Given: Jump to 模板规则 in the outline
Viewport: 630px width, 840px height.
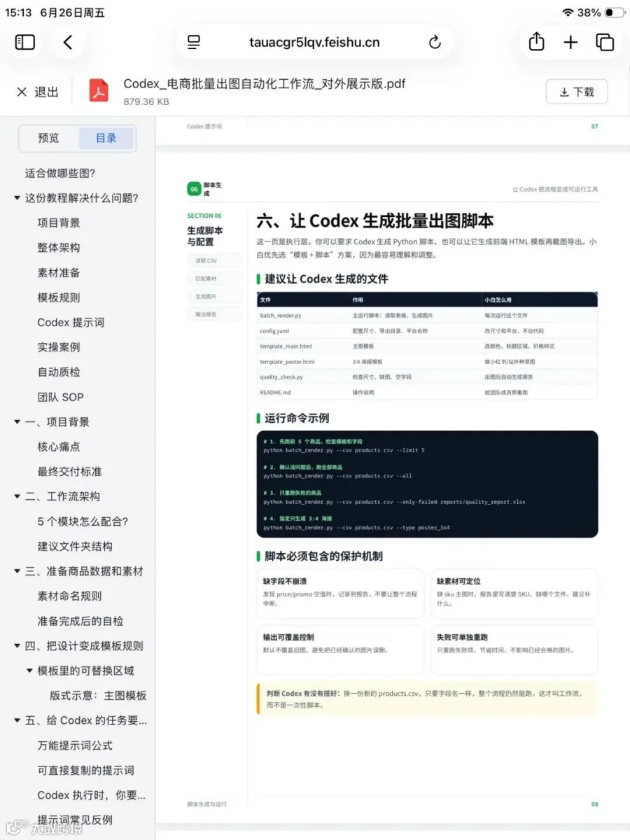Looking at the screenshot, I should pos(59,297).
